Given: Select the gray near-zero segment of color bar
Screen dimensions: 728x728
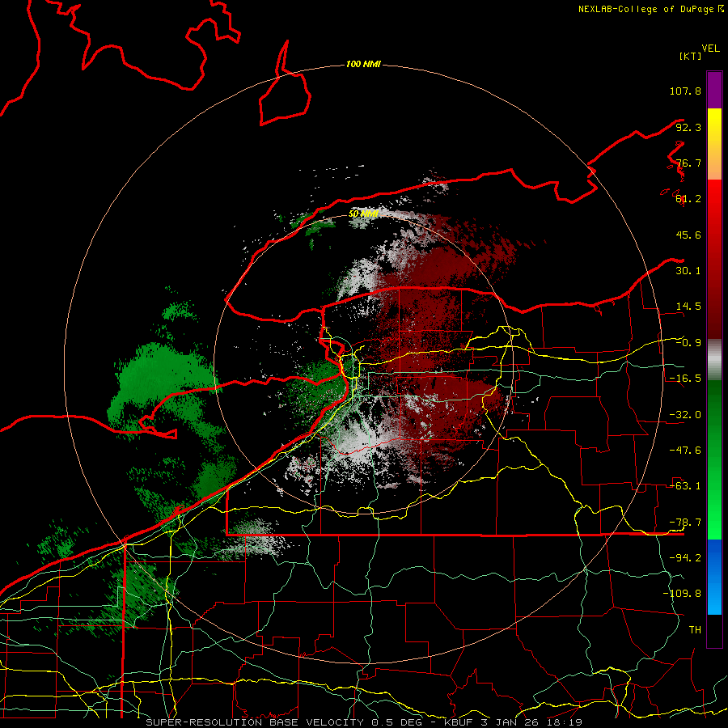Looking at the screenshot, I should click(x=714, y=359).
